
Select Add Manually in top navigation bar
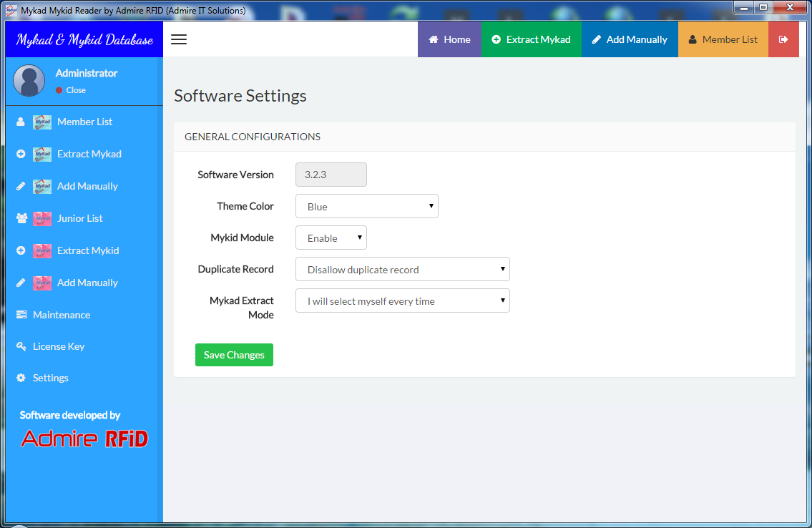630,39
